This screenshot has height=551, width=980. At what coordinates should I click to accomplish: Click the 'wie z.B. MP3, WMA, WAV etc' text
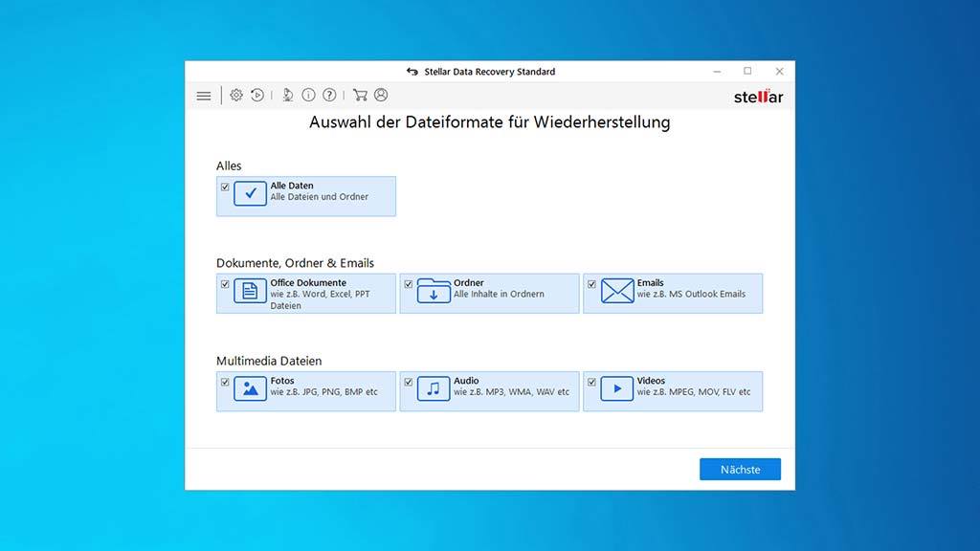tap(511, 392)
